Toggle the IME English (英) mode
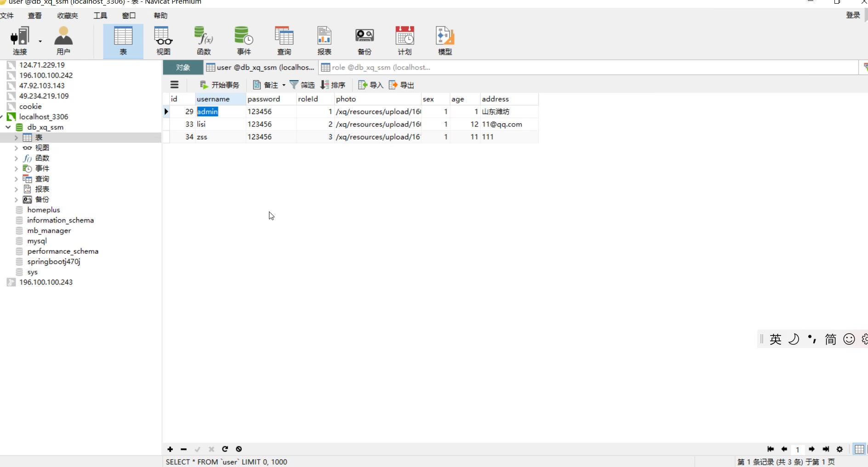 776,339
